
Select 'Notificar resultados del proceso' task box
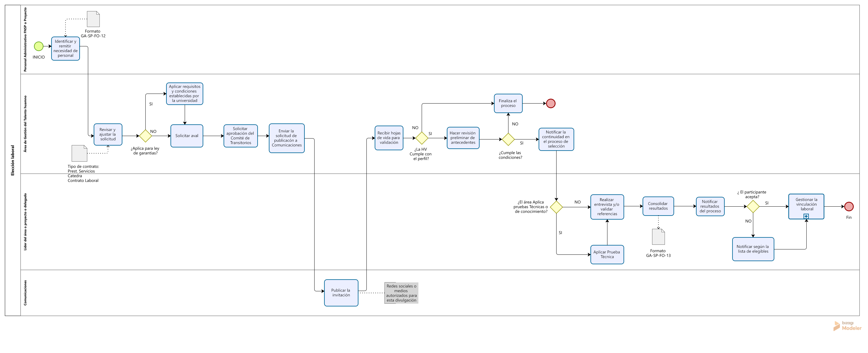[x=710, y=206]
